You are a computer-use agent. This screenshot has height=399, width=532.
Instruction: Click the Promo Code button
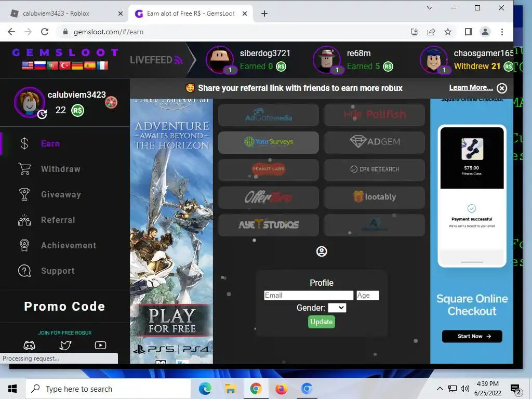(x=64, y=307)
